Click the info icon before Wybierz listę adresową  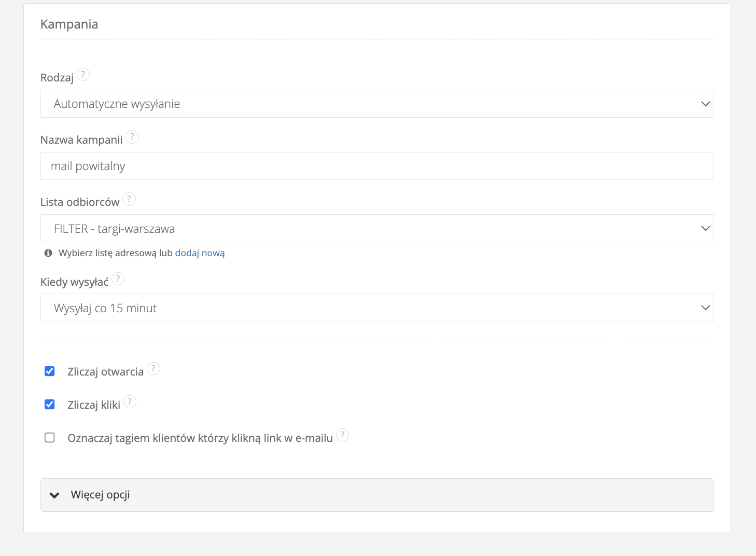(48, 253)
